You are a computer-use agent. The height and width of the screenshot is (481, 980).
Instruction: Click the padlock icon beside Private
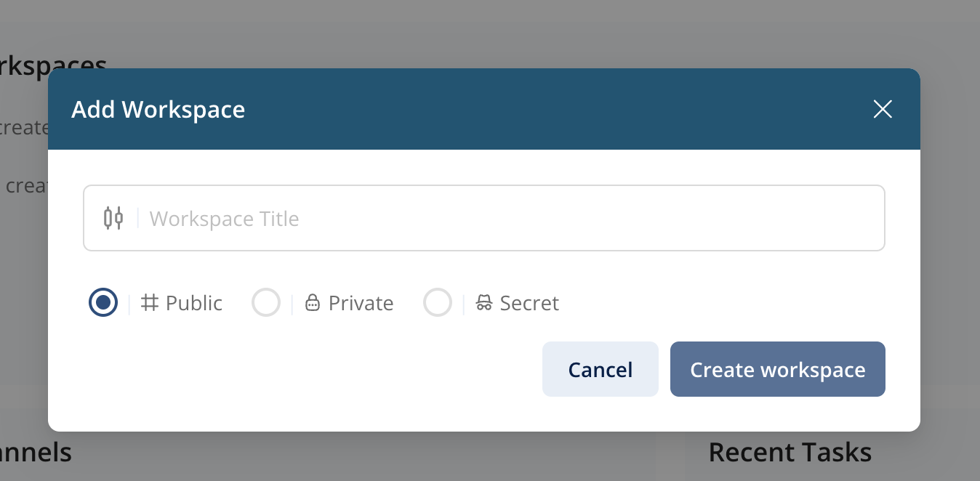point(313,303)
